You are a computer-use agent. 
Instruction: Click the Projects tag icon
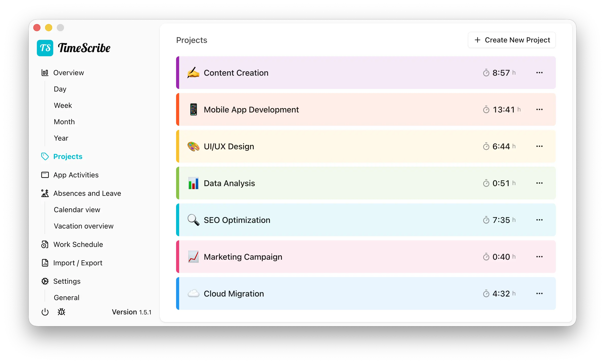pyautogui.click(x=45, y=156)
